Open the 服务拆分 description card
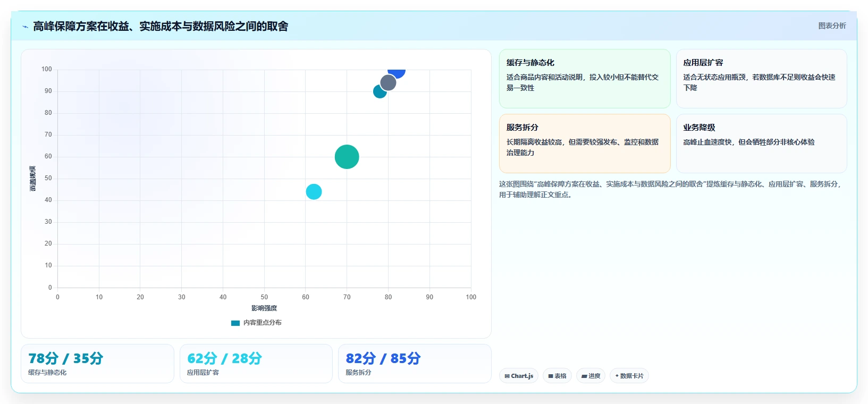Viewport: 868px width, 404px height. coord(585,144)
